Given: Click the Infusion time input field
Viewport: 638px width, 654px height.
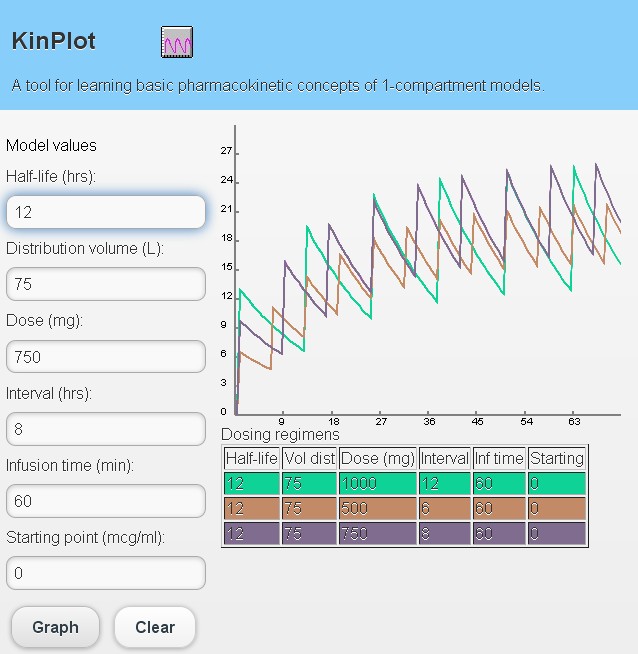Looking at the screenshot, I should (x=106, y=501).
